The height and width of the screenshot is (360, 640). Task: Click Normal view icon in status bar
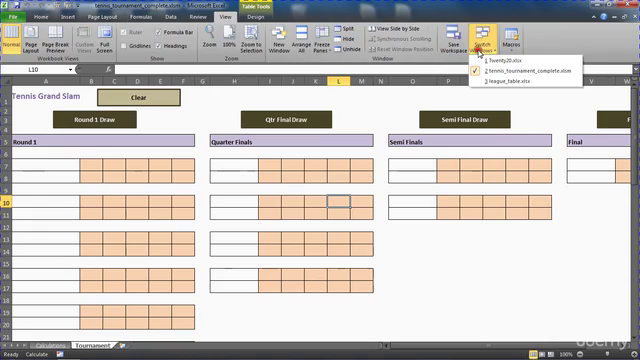[x=533, y=354]
